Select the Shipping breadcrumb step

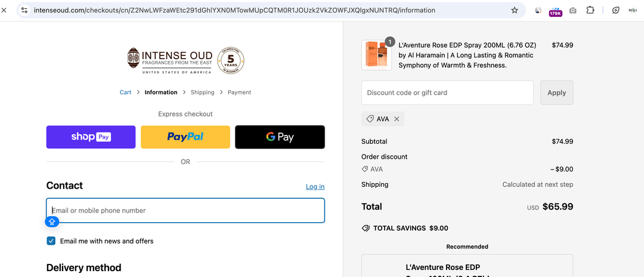[x=202, y=93]
